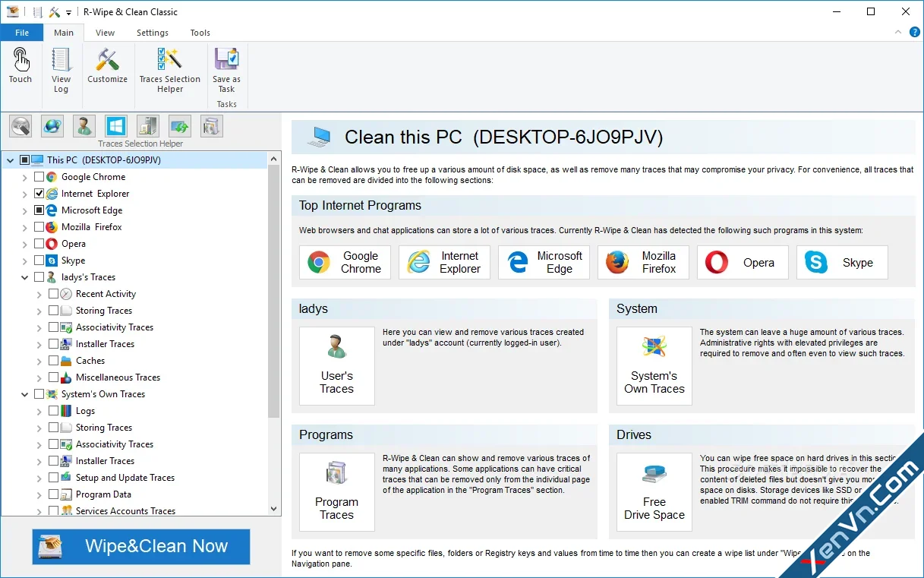Collapse the ribbon with the caret
This screenshot has height=578, width=924.
[x=899, y=33]
